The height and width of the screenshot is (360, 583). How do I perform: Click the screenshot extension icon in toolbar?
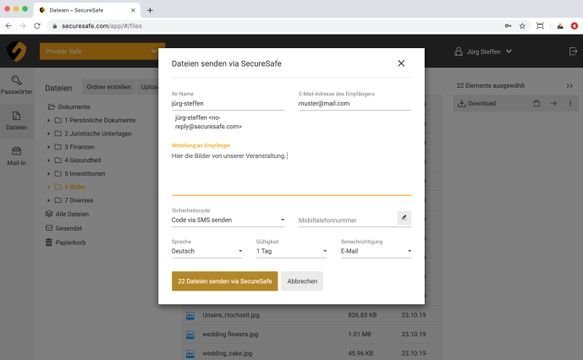(x=540, y=26)
